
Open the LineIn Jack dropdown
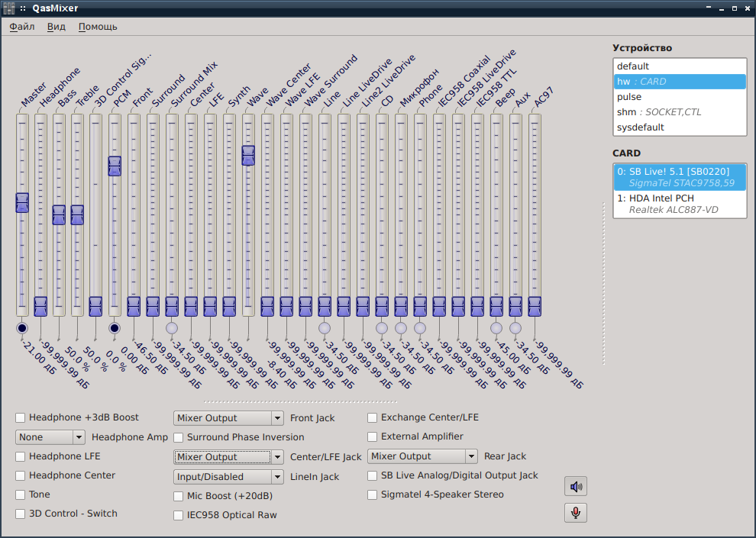click(228, 477)
